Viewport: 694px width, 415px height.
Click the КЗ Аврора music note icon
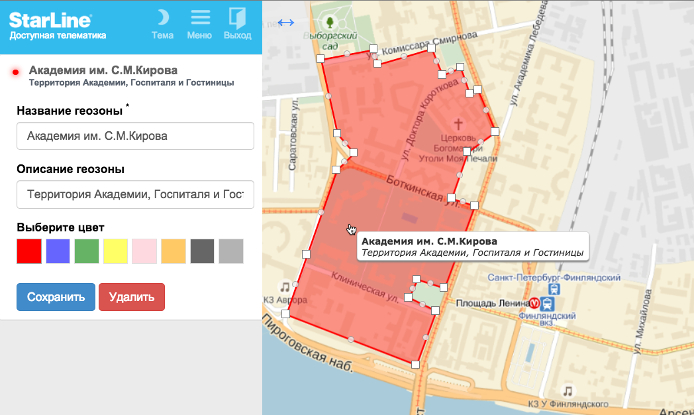(285, 287)
